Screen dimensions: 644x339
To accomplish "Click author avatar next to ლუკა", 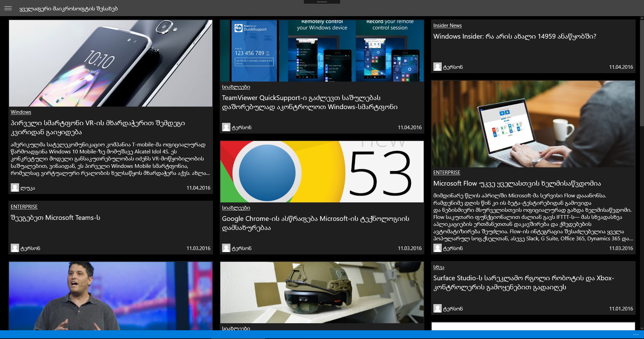I will 15,188.
